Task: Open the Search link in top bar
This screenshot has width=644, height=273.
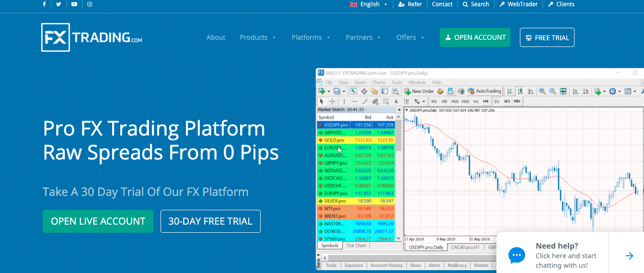Action: [476, 4]
